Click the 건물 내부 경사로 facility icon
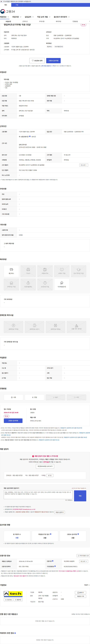The height and width of the screenshot is (644, 90). point(76,327)
